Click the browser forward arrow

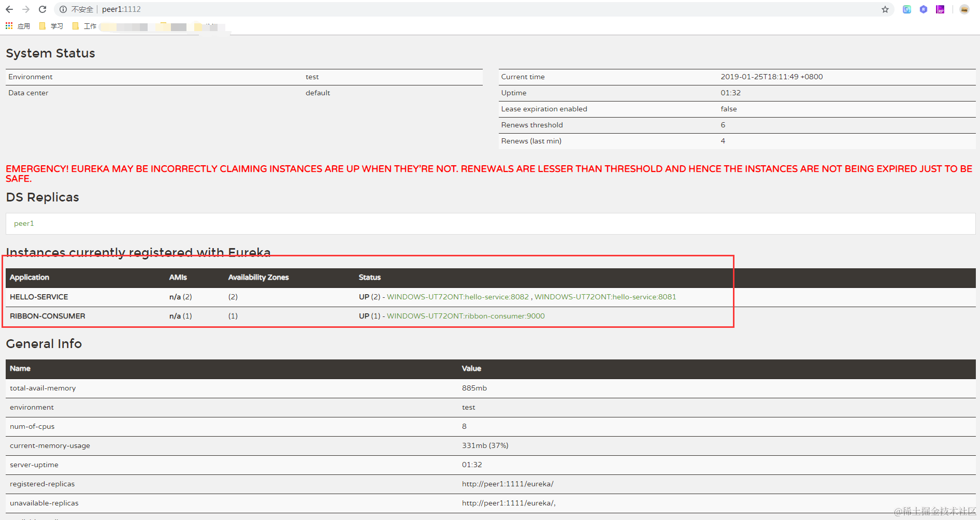pyautogui.click(x=26, y=9)
